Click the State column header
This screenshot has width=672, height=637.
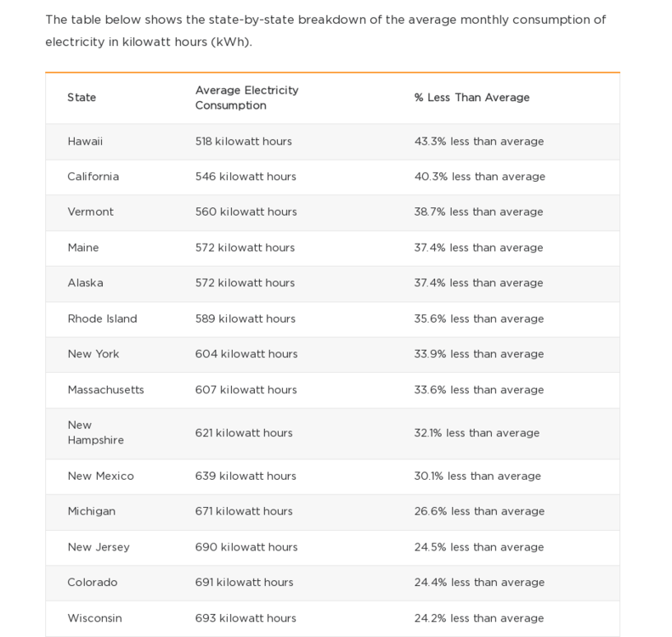coord(82,98)
